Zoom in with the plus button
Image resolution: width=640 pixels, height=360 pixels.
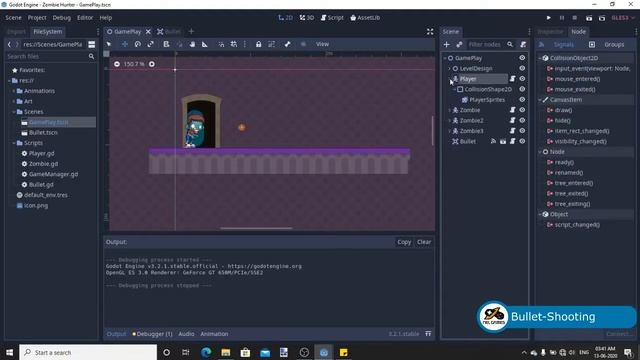(x=152, y=64)
